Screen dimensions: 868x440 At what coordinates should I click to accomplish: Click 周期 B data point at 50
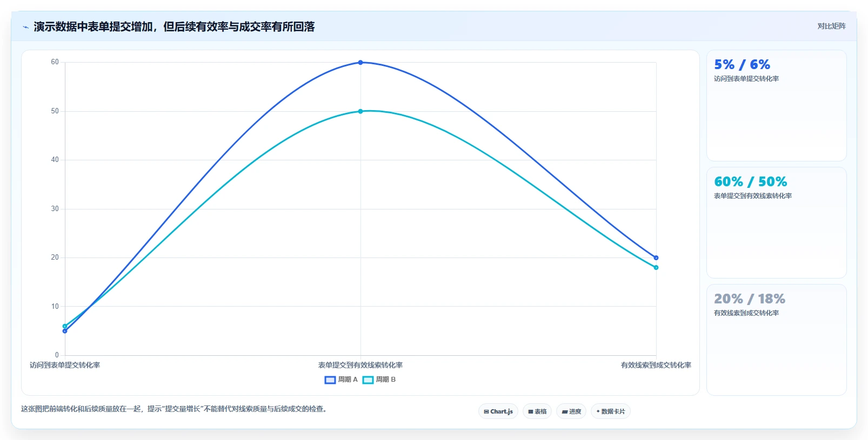360,111
